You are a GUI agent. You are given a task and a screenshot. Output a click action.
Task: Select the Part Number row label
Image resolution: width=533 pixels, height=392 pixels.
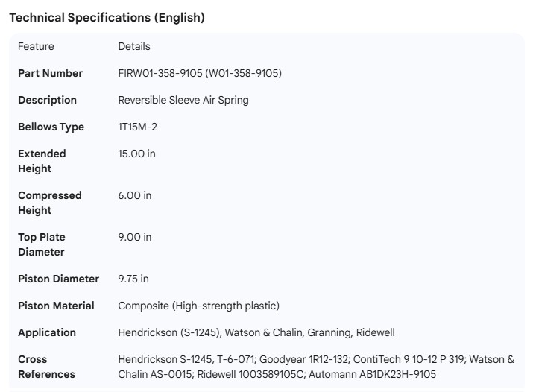51,73
